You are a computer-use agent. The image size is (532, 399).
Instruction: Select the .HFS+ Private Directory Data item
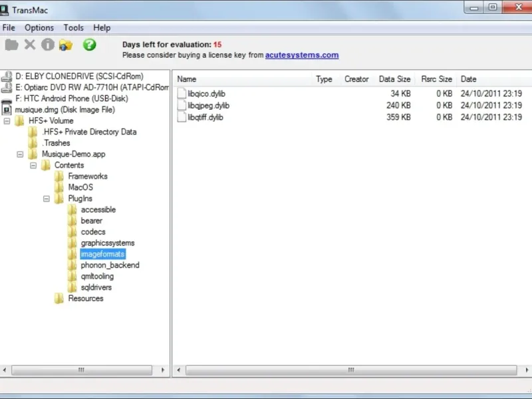[x=89, y=132]
